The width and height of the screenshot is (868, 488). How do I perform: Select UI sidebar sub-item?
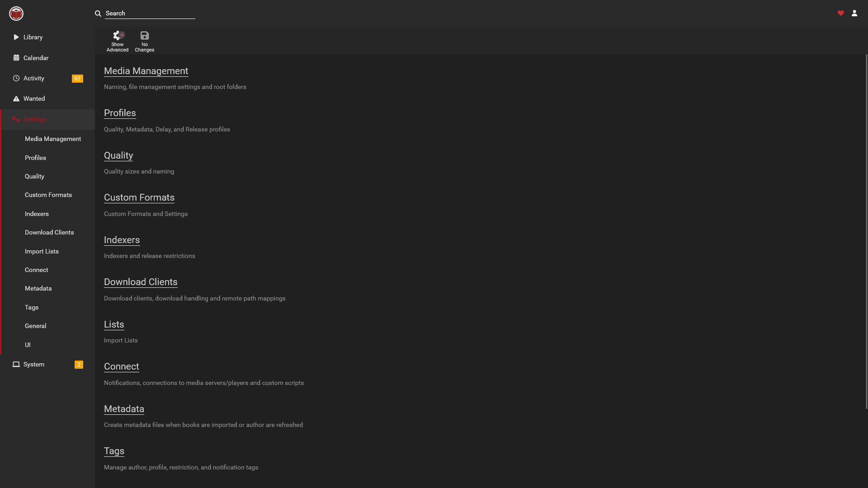point(28,345)
